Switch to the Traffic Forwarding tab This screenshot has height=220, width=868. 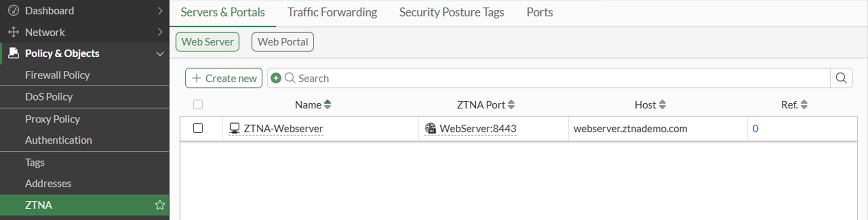coord(332,12)
